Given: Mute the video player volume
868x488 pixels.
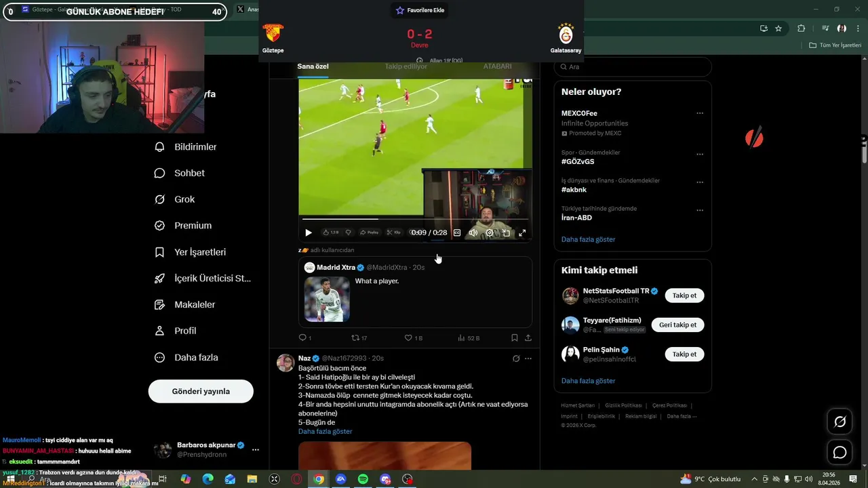Looking at the screenshot, I should (473, 232).
